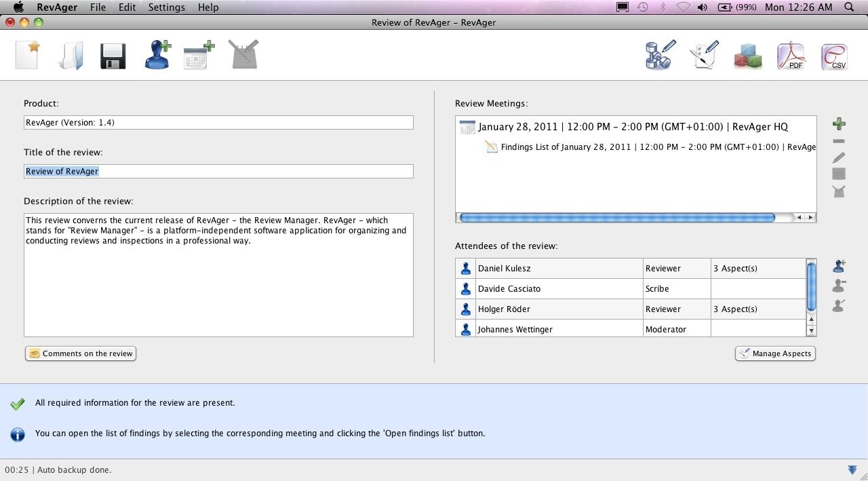The width and height of the screenshot is (868, 481).
Task: Select the Davide Casciato name cell
Action: (x=559, y=289)
